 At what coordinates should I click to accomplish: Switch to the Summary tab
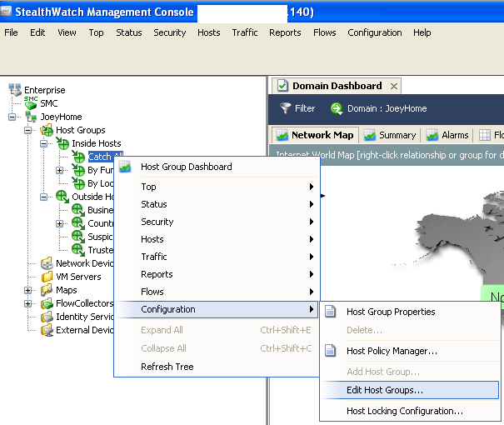389,135
